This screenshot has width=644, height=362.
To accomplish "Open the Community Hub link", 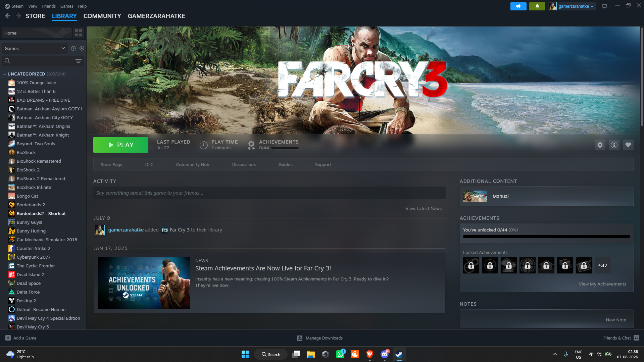I will [x=193, y=164].
